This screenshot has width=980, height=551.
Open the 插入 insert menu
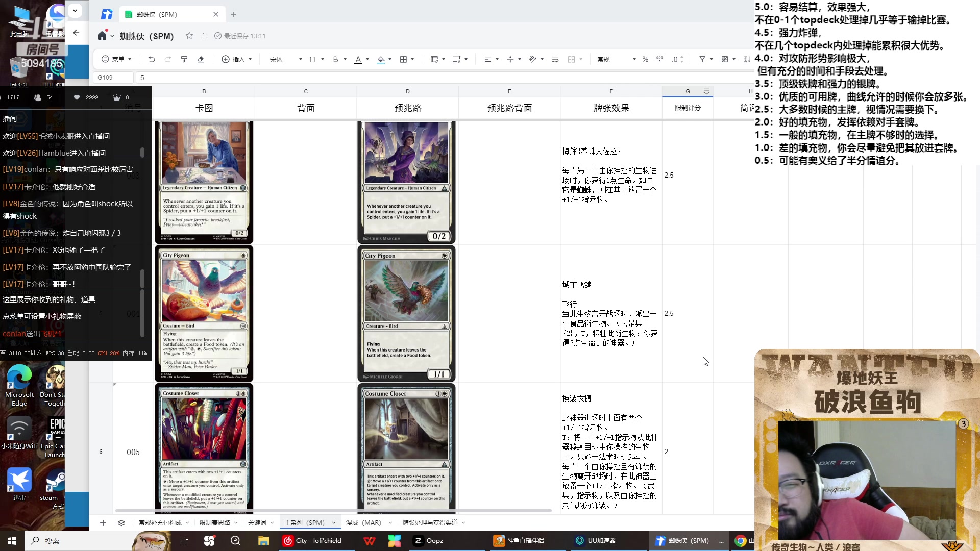(237, 59)
